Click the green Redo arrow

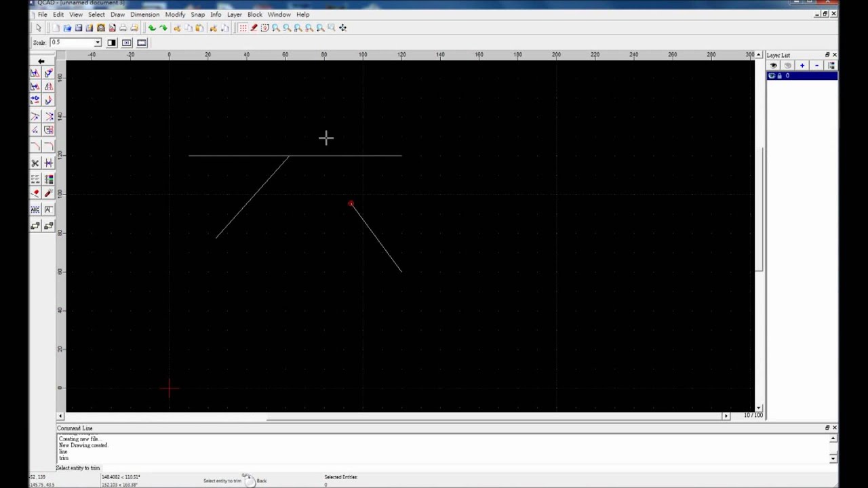pyautogui.click(x=163, y=28)
